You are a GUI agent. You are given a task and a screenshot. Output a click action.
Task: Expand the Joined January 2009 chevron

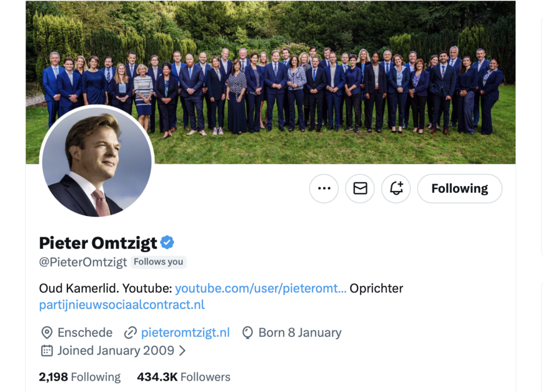coord(182,351)
